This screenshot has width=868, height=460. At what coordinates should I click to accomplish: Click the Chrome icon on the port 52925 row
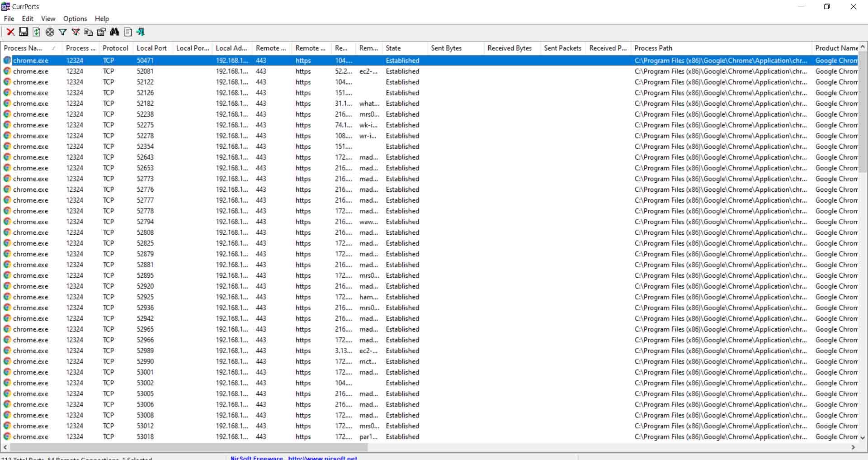(x=7, y=297)
